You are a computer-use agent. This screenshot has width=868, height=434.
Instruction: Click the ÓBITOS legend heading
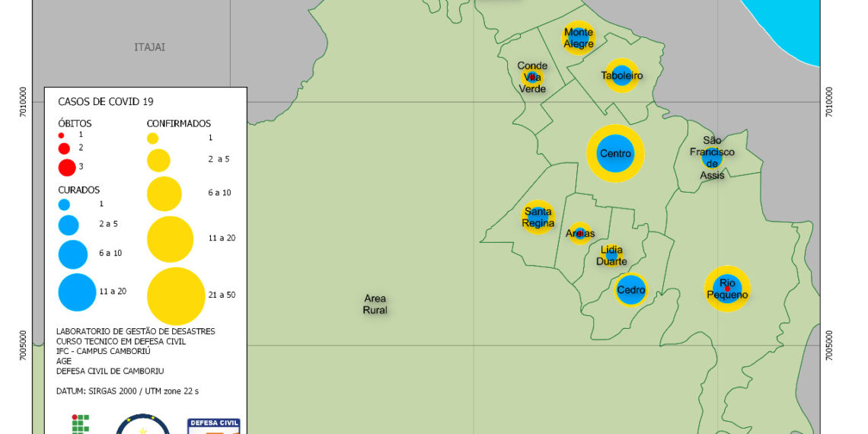coord(75,123)
